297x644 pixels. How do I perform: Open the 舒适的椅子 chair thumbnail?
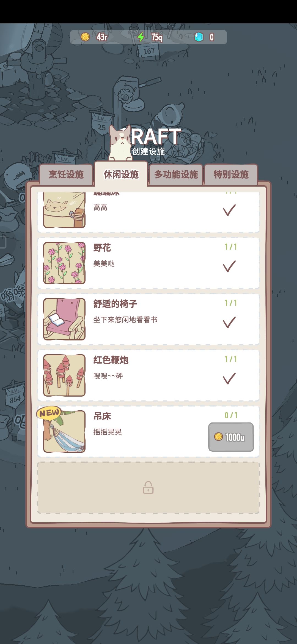[64, 319]
